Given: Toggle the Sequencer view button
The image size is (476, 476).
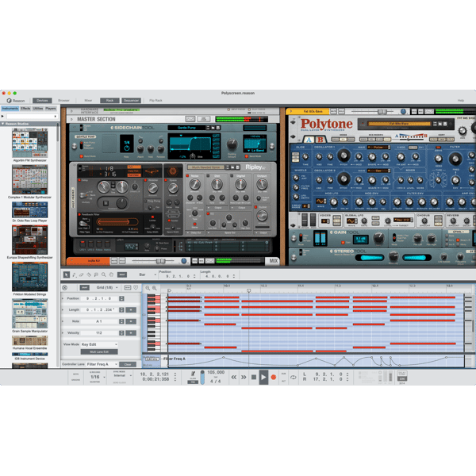Looking at the screenshot, I should (131, 101).
